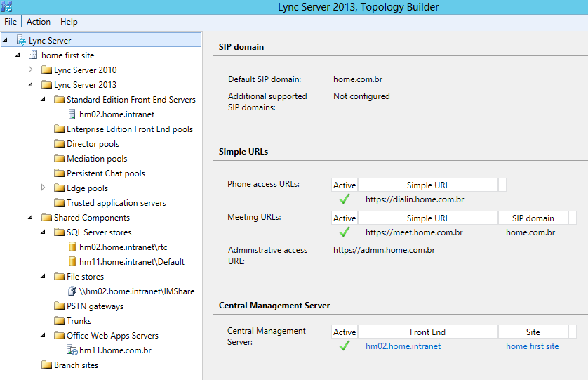Open the File menu
The height and width of the screenshot is (380, 588).
(x=11, y=22)
